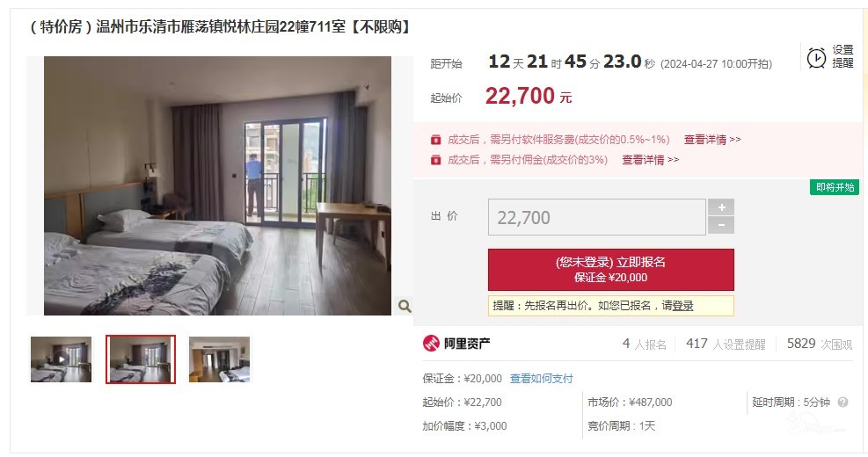Viewport: 868px width, 457px height.
Task: Play the video thumbnail of the room
Action: [x=61, y=359]
